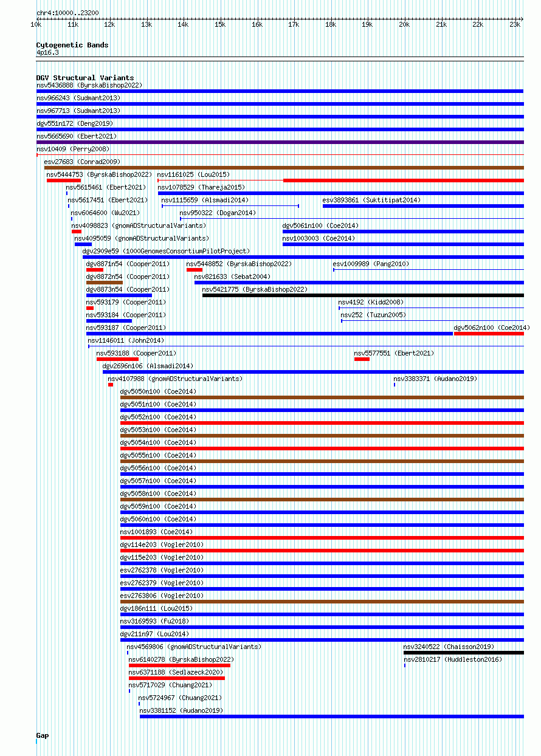Select nsv950322 (Dogan2014) label
The height and width of the screenshot is (756, 541).
click(x=218, y=213)
